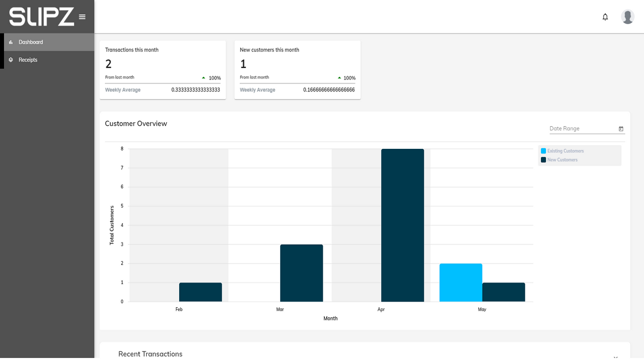The image size is (644, 362).
Task: Select the May existing customers bar
Action: [x=461, y=283]
